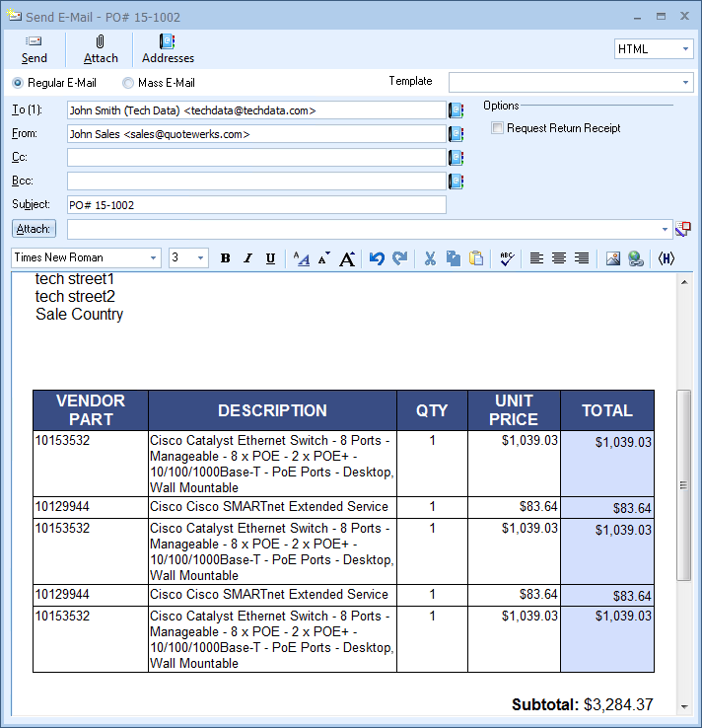Click the Attach: button
This screenshot has width=702, height=728.
[34, 229]
